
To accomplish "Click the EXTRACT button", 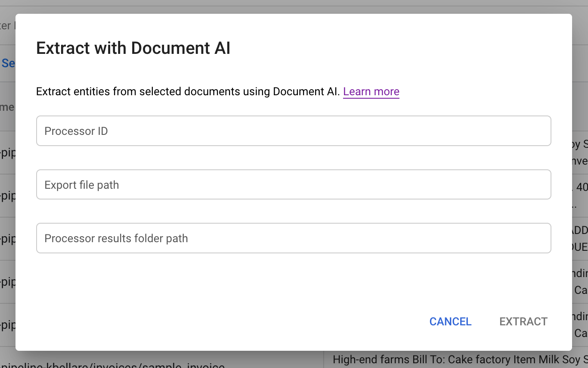I will point(523,321).
